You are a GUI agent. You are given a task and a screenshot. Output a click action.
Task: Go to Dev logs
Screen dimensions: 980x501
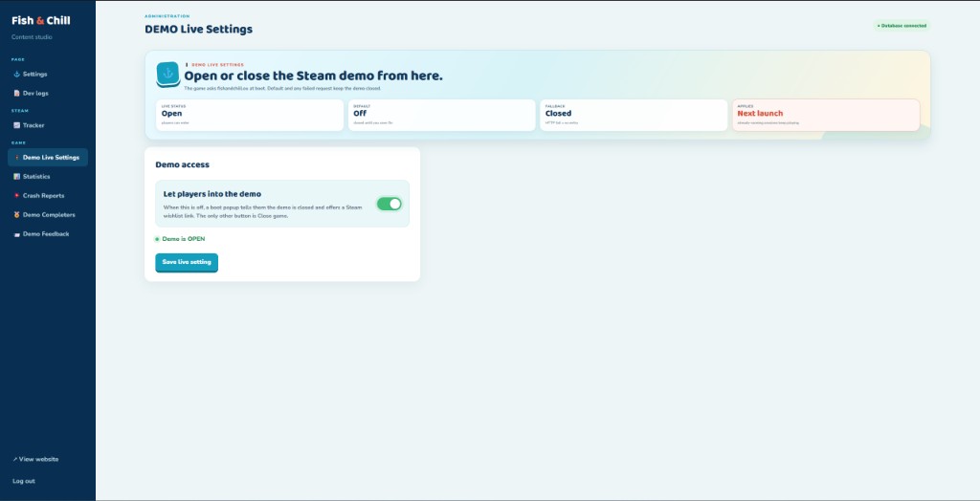click(x=48, y=93)
